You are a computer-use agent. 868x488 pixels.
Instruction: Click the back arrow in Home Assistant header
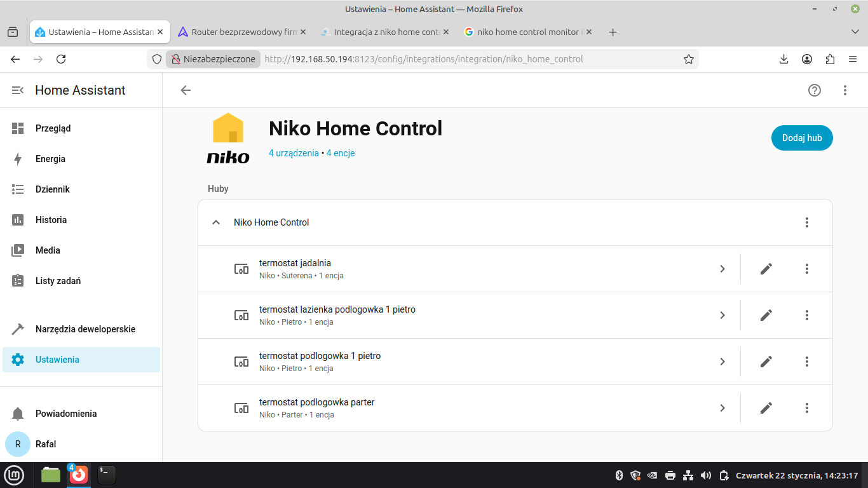tap(186, 90)
